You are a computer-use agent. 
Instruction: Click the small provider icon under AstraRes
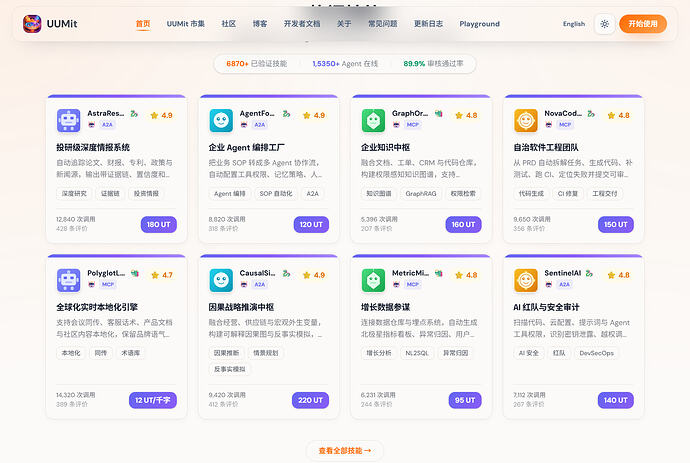pyautogui.click(x=92, y=125)
